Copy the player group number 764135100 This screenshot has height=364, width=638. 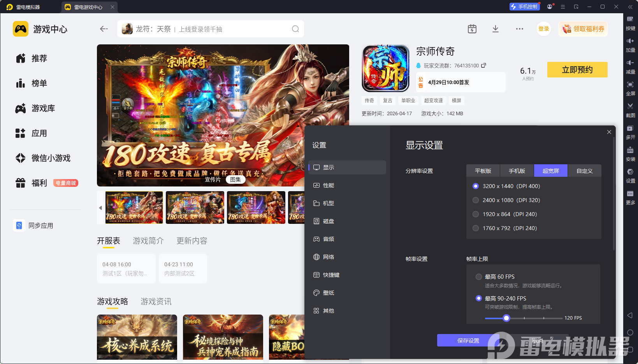point(483,65)
